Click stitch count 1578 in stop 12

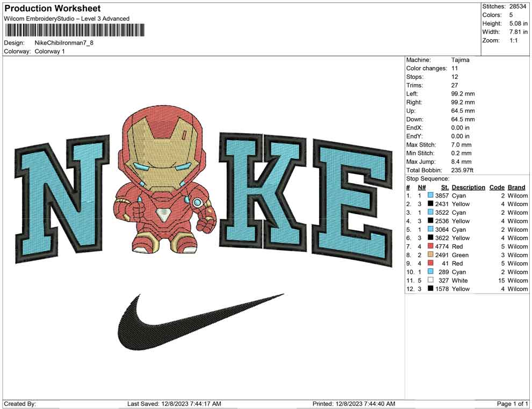click(442, 288)
